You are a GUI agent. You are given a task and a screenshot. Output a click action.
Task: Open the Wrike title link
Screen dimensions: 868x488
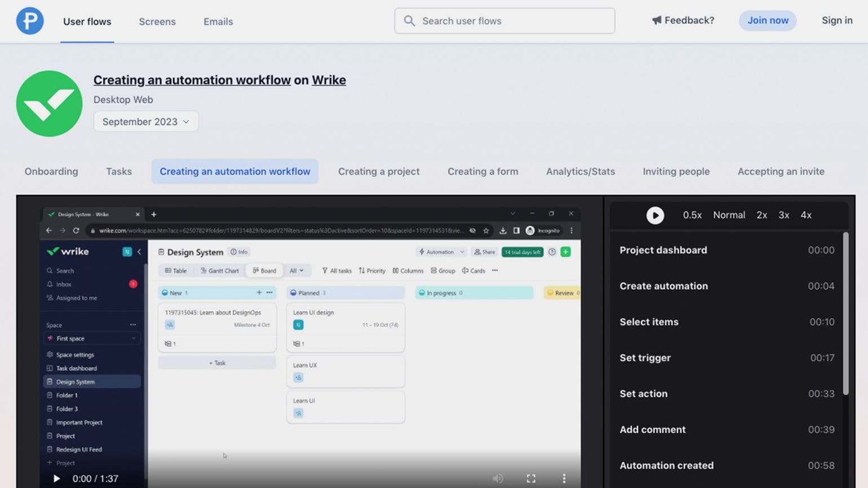pos(329,80)
